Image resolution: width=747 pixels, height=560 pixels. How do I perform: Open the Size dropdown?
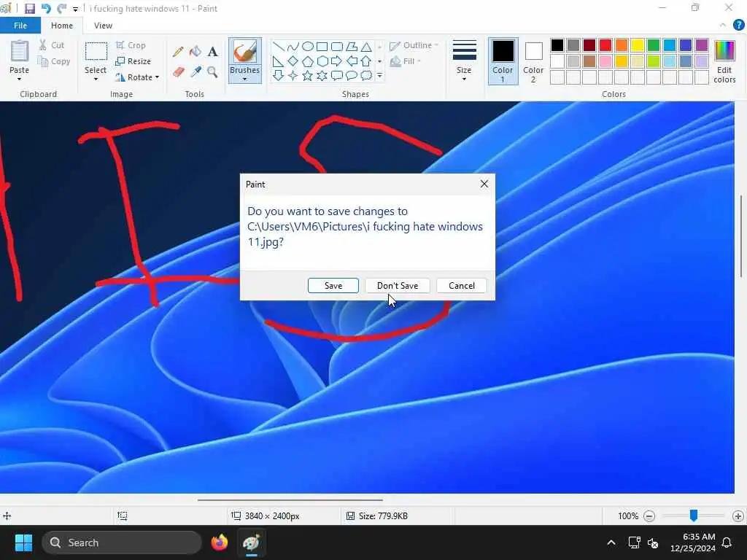[x=464, y=61]
